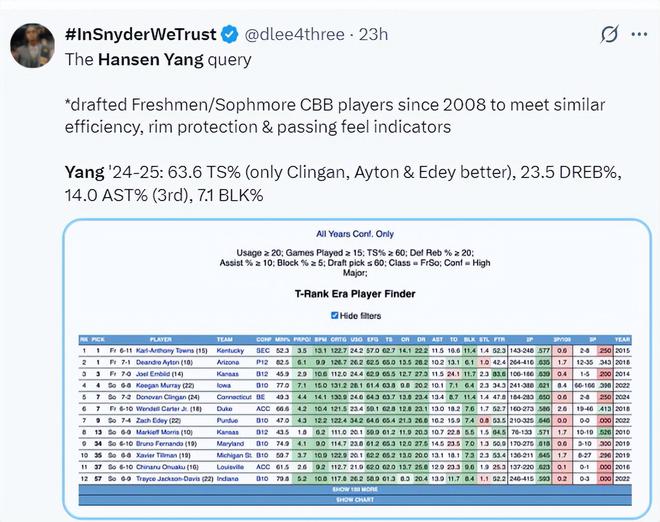Open the #InSnyderWeTrust profile avatar
This screenshot has width=660, height=522.
pos(32,45)
